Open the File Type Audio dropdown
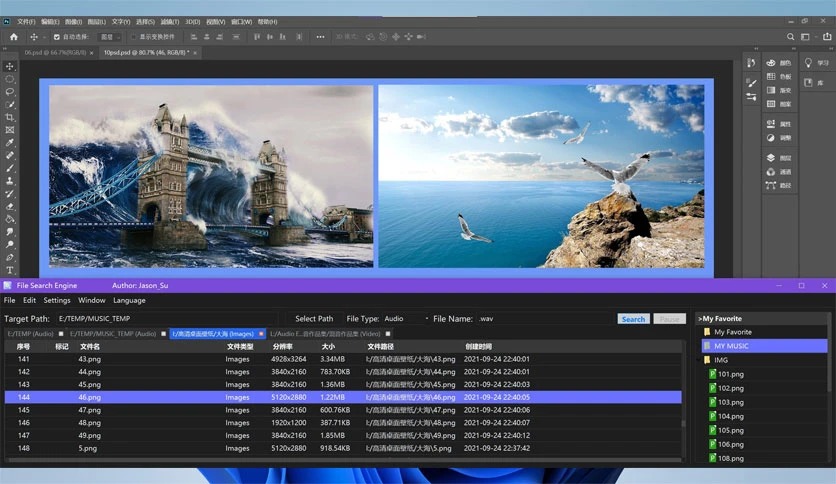The width and height of the screenshot is (836, 484). pyautogui.click(x=406, y=319)
